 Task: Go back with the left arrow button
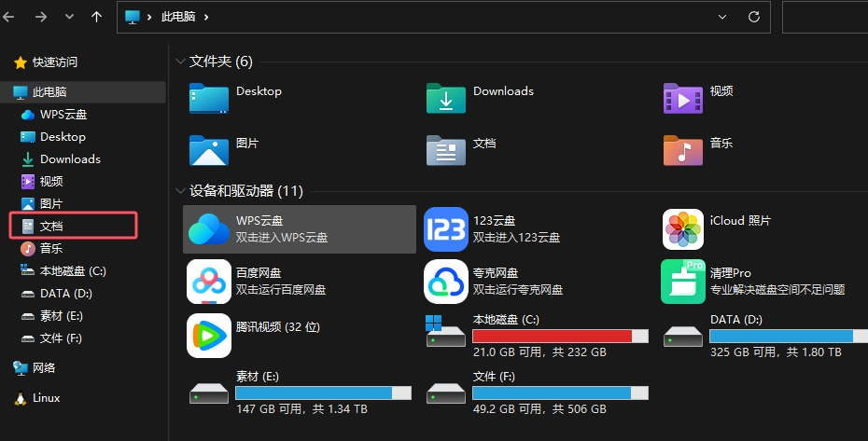[x=8, y=17]
